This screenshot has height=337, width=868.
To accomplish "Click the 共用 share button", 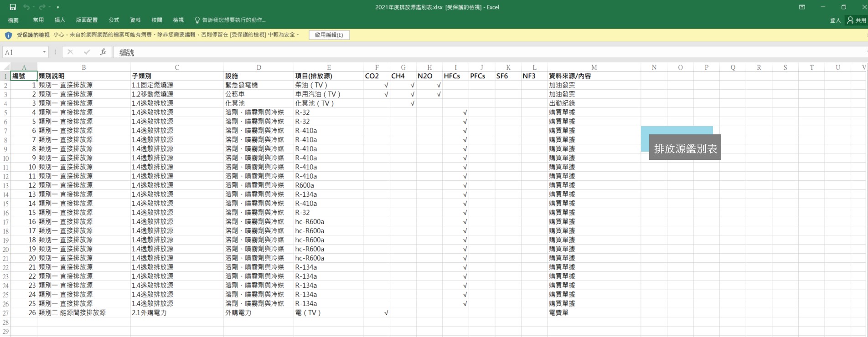I will (856, 20).
